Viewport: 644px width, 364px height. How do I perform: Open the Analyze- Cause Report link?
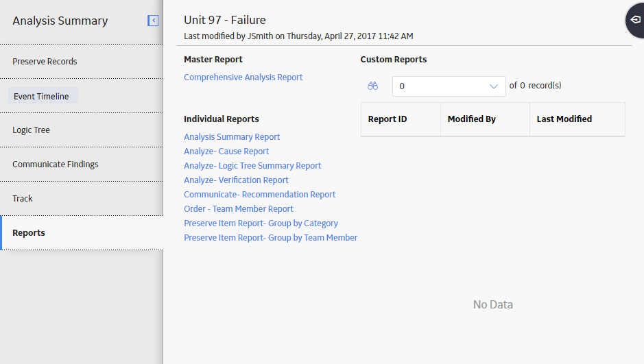tap(226, 151)
